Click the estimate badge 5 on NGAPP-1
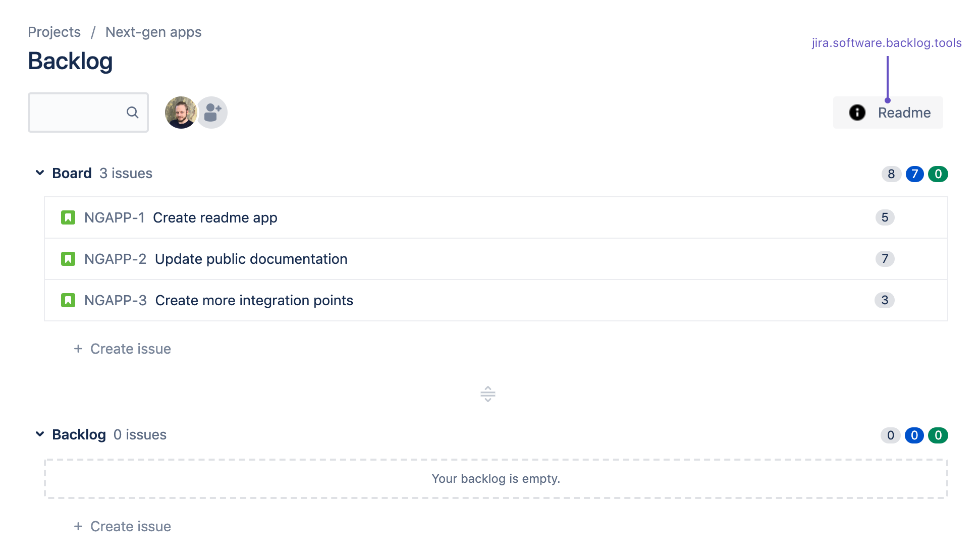Screen dimensions: 980x557 tap(885, 217)
